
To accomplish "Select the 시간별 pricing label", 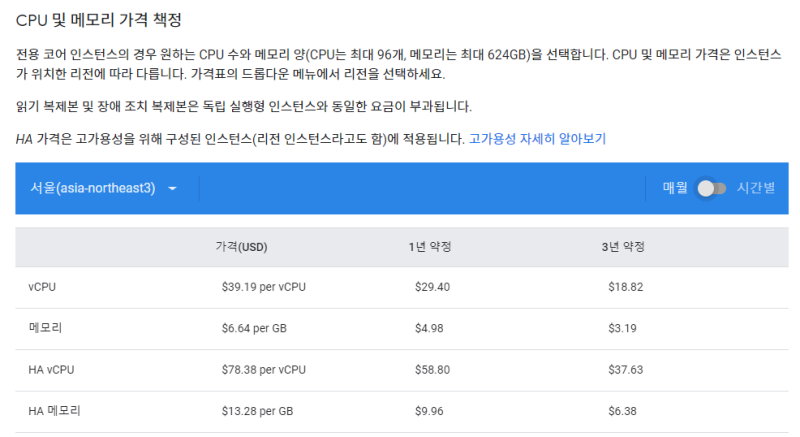I will pyautogui.click(x=756, y=188).
